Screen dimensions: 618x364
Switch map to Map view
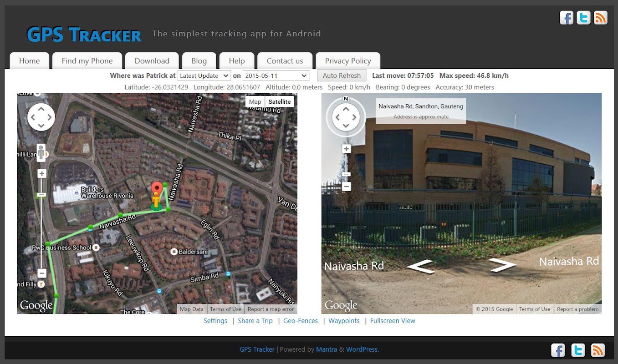[255, 101]
